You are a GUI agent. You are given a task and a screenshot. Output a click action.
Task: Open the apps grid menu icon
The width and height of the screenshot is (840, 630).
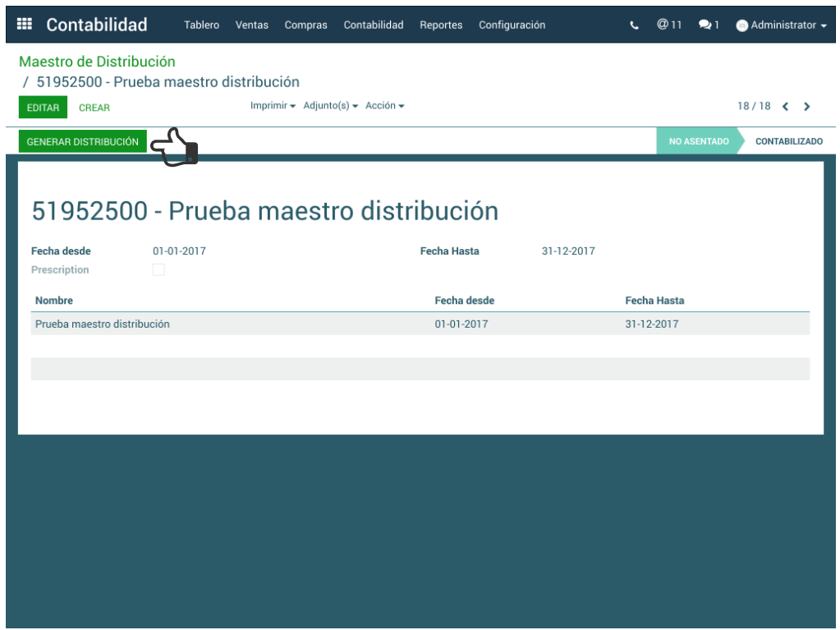coord(25,25)
